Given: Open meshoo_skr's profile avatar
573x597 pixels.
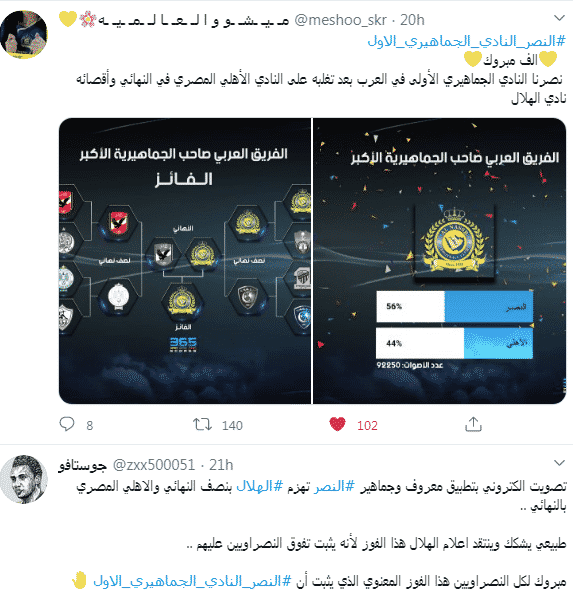Looking at the screenshot, I should tap(24, 34).
